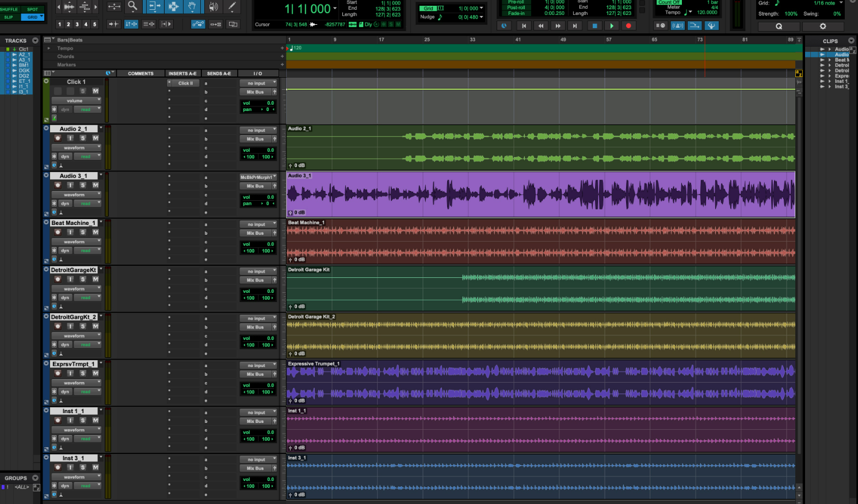Select the Grabber hand tool
Image resolution: width=858 pixels, height=504 pixels.
click(192, 6)
